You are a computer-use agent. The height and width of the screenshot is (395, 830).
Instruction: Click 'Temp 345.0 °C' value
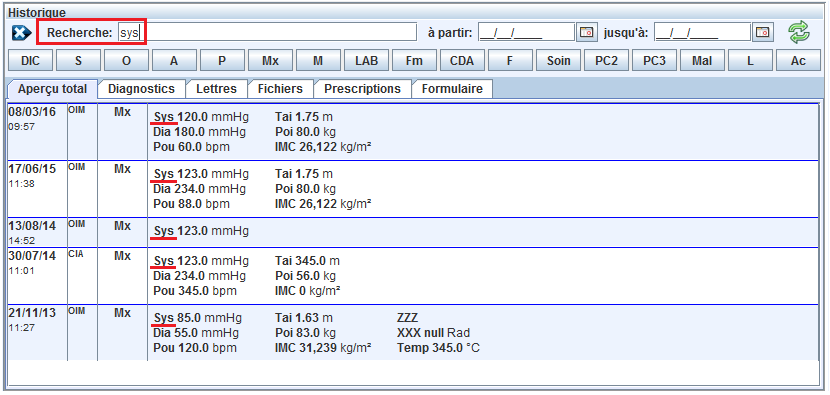coord(438,348)
